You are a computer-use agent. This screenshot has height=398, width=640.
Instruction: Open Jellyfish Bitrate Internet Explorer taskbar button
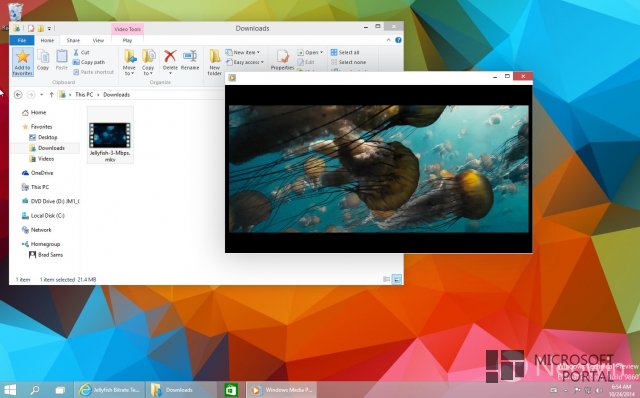pyautogui.click(x=109, y=390)
